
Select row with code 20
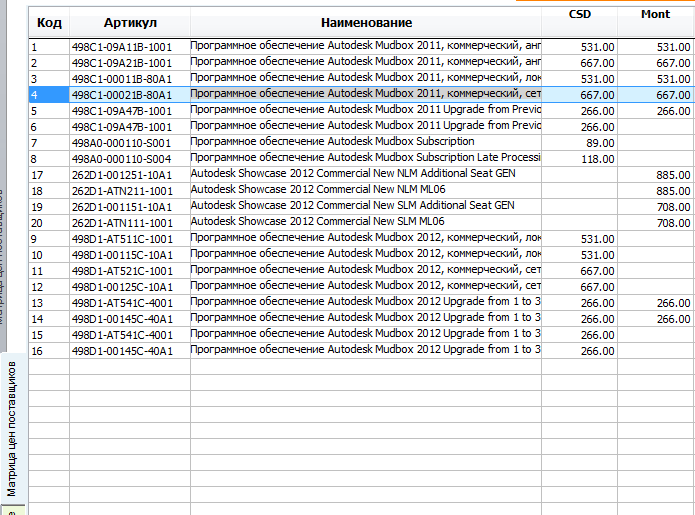tap(361, 222)
